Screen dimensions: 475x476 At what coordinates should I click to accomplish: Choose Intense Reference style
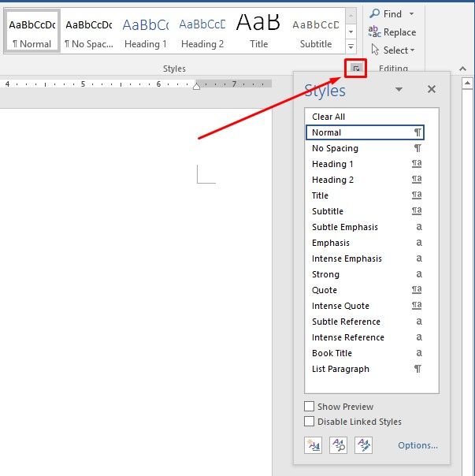(x=365, y=337)
